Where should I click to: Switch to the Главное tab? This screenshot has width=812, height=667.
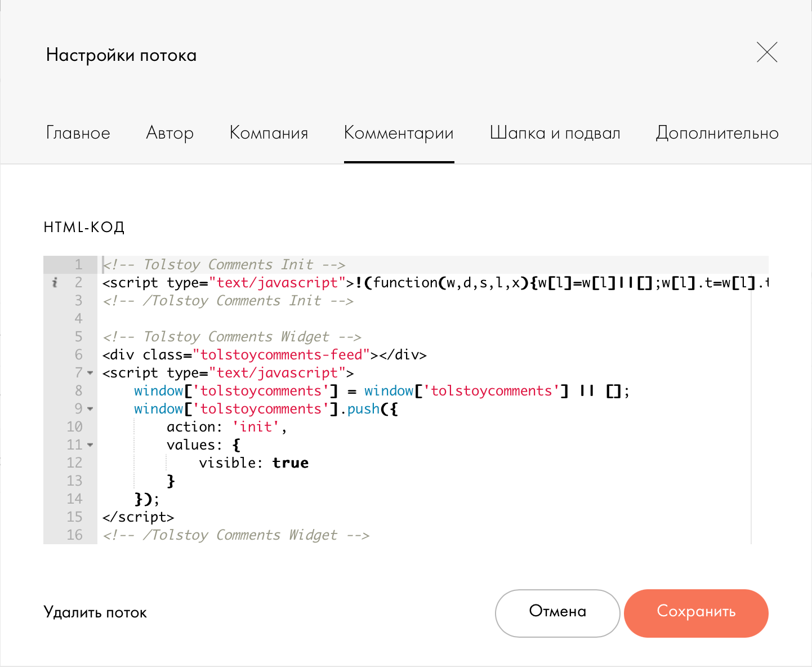(78, 133)
